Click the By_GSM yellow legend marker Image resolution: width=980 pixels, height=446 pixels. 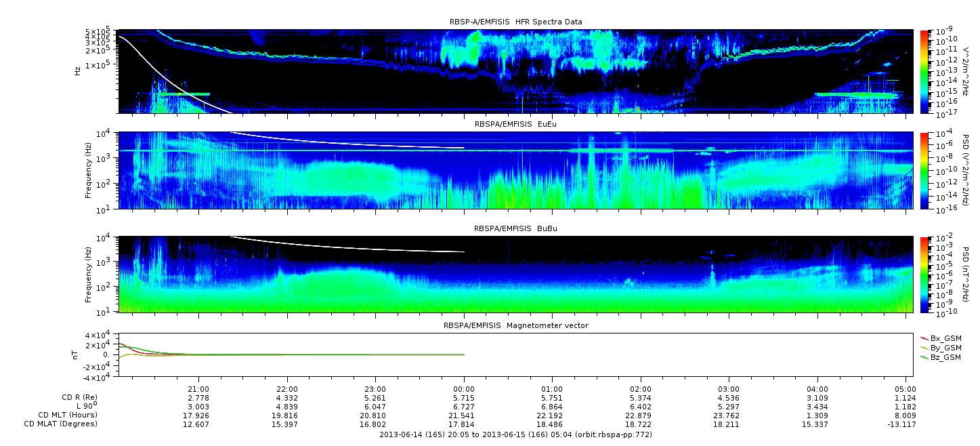(x=924, y=347)
